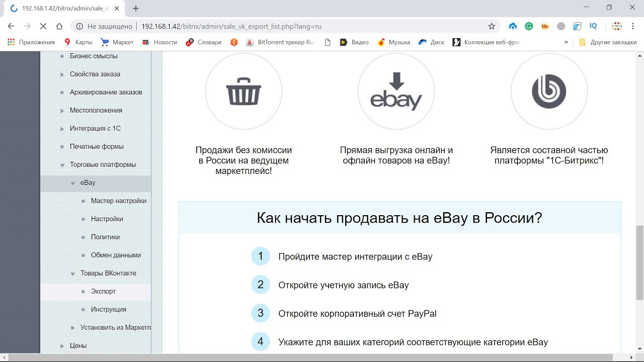Expand Свойства заказа section
The height and width of the screenshot is (362, 644).
62,74
